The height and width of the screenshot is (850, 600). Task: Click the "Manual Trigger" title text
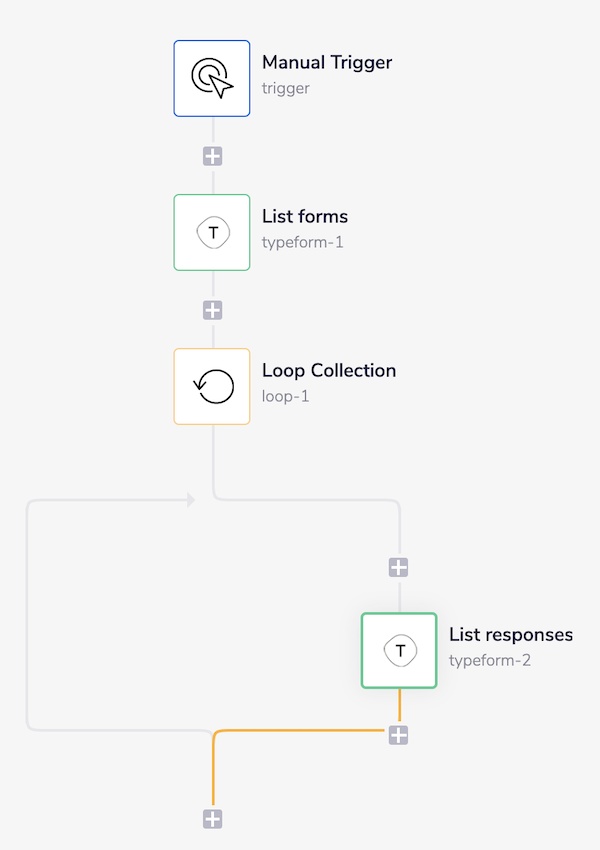tap(327, 63)
